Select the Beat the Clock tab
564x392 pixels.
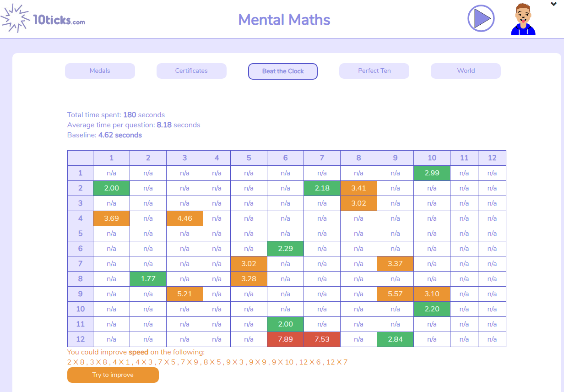tap(283, 71)
